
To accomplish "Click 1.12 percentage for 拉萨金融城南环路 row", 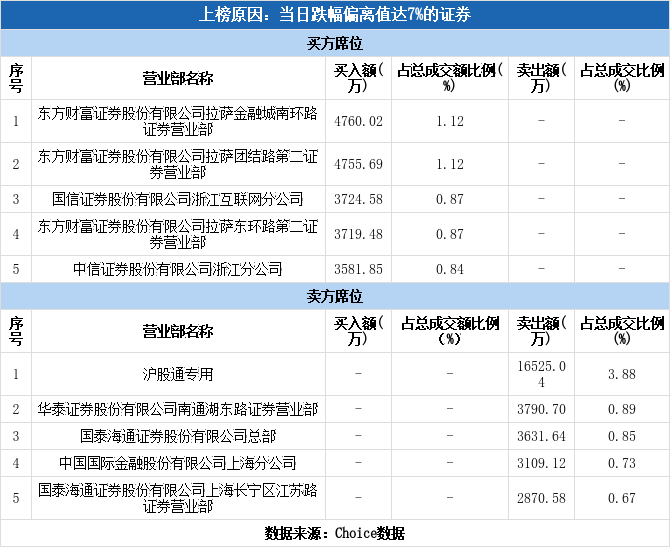I will point(450,121).
